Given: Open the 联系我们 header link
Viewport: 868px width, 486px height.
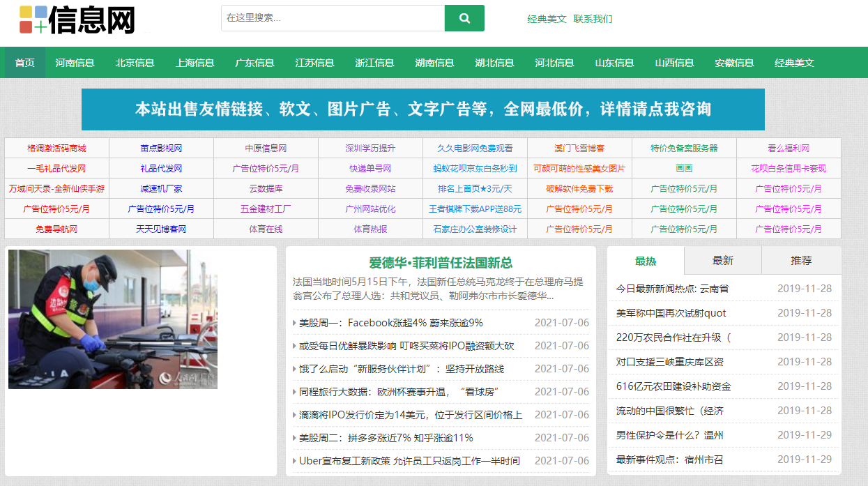Looking at the screenshot, I should point(593,19).
